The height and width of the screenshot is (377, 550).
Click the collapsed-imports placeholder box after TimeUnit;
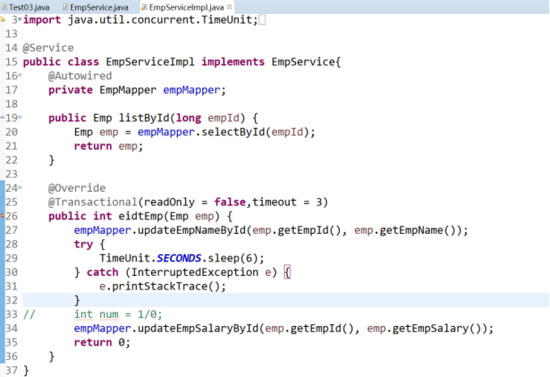[x=262, y=20]
